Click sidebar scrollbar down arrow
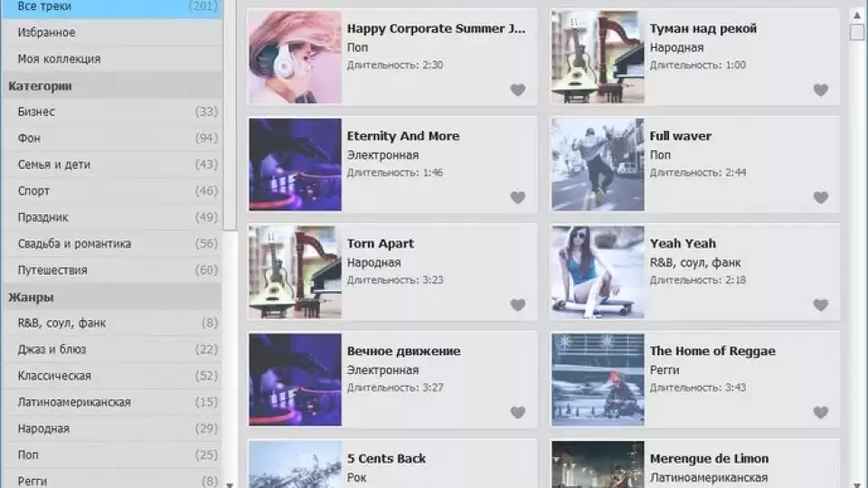868x488 pixels. (230, 483)
